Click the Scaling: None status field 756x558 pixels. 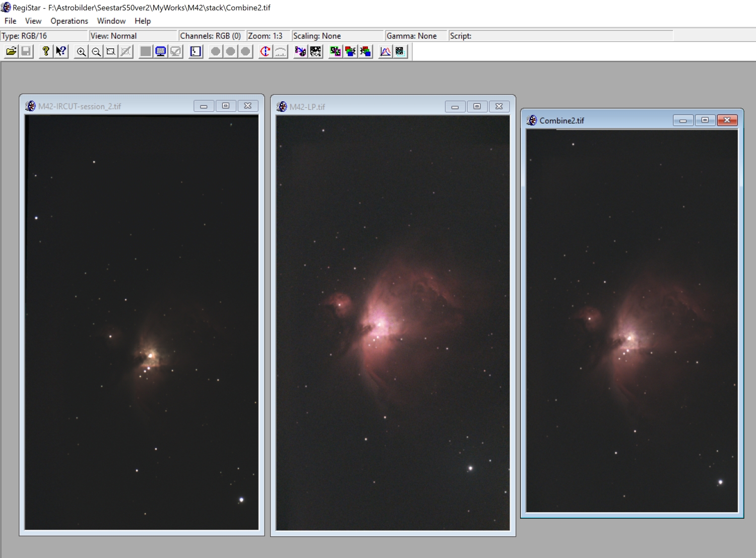coord(338,36)
